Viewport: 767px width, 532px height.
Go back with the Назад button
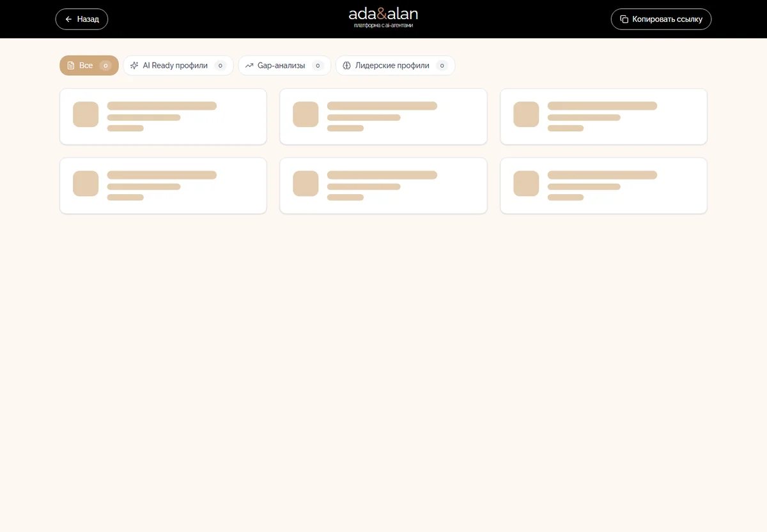point(82,19)
